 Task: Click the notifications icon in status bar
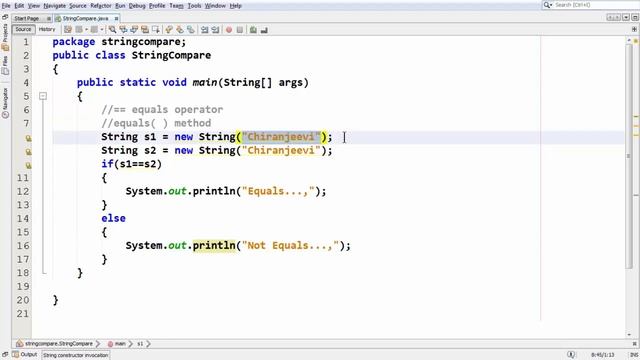(x=571, y=355)
